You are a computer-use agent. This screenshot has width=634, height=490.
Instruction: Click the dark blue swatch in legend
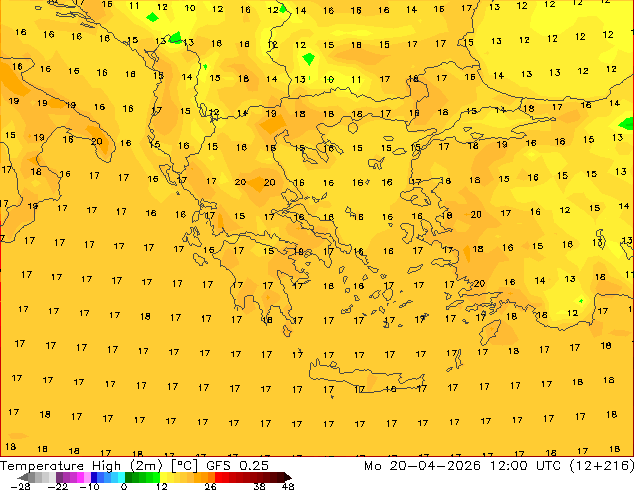coord(94,477)
